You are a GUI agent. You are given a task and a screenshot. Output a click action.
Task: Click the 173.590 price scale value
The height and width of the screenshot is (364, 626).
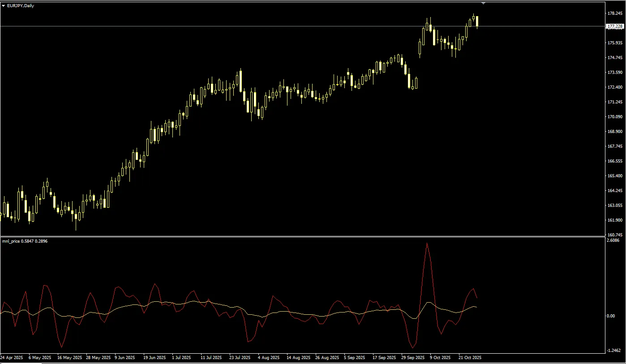(615, 73)
